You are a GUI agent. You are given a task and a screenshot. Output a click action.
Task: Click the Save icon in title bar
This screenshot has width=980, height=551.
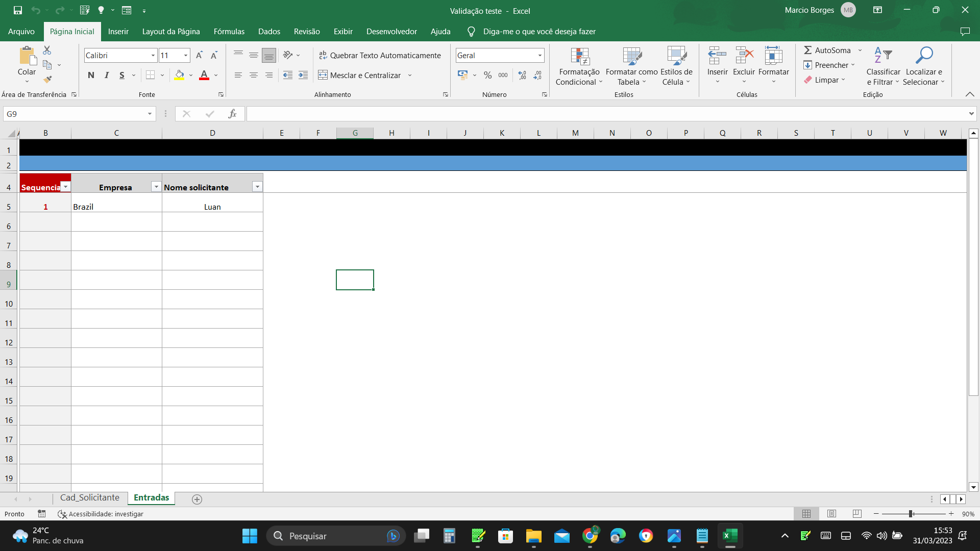[18, 10]
